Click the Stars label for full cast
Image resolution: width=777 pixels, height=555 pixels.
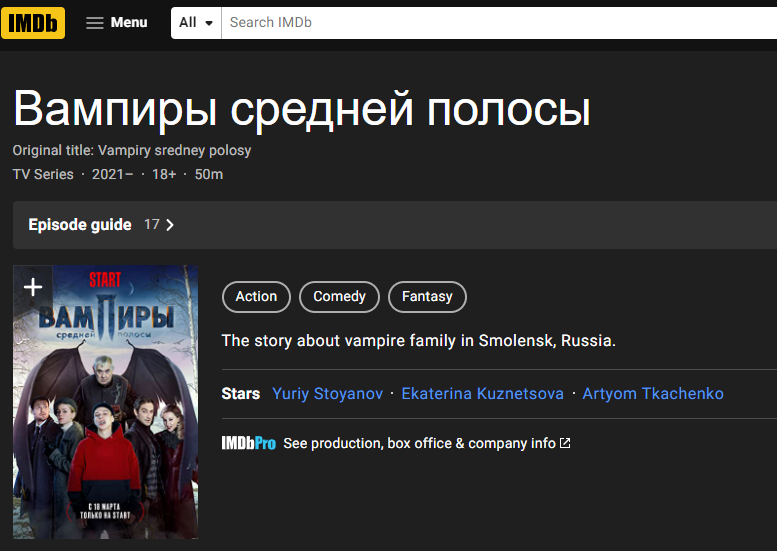pyautogui.click(x=240, y=394)
